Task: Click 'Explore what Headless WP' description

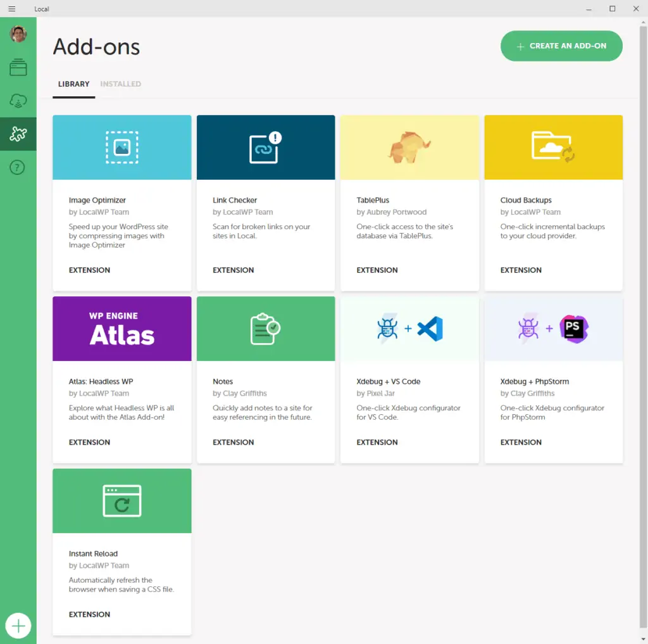Action: click(121, 412)
